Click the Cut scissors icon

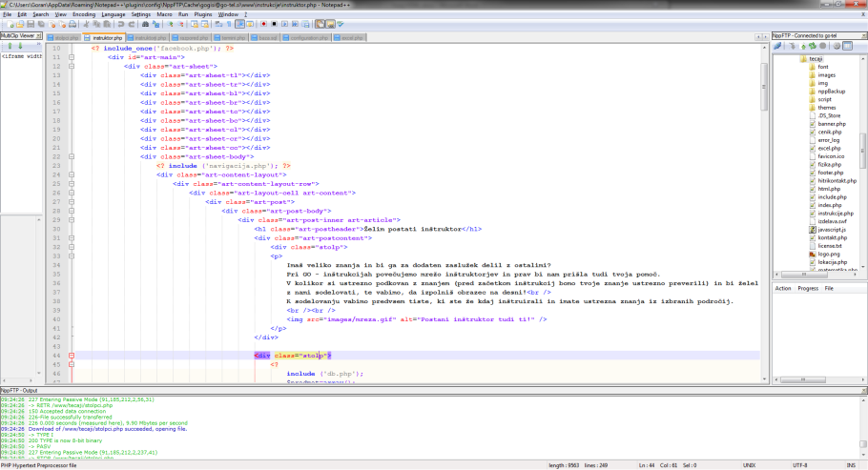(86, 25)
